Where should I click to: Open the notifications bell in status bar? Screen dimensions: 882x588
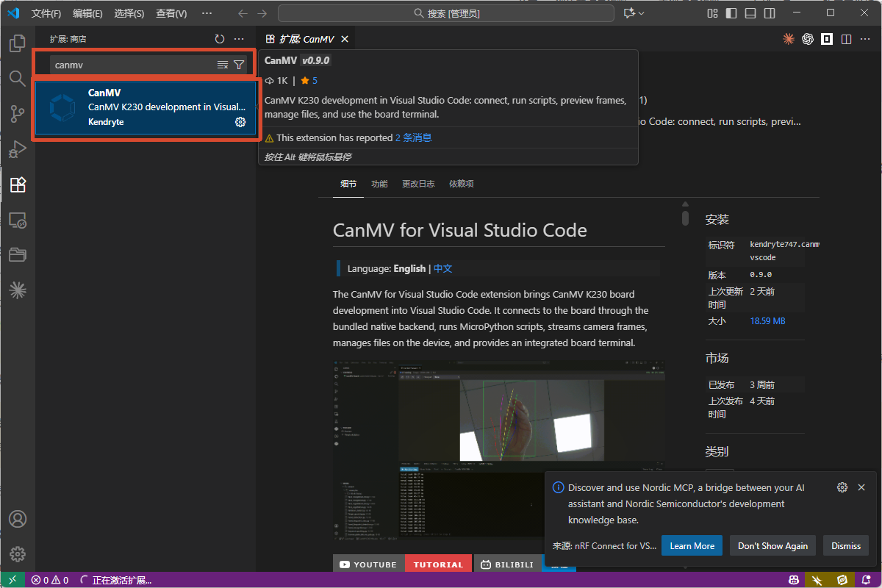(865, 580)
